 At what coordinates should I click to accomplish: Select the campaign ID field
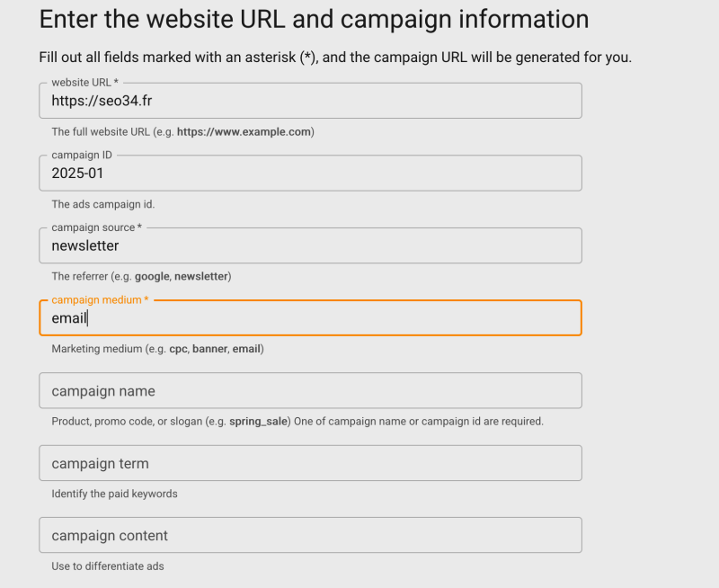(309, 173)
